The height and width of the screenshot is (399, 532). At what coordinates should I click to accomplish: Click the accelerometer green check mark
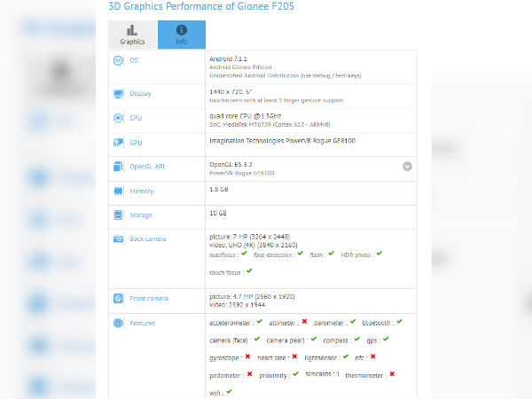(260, 321)
